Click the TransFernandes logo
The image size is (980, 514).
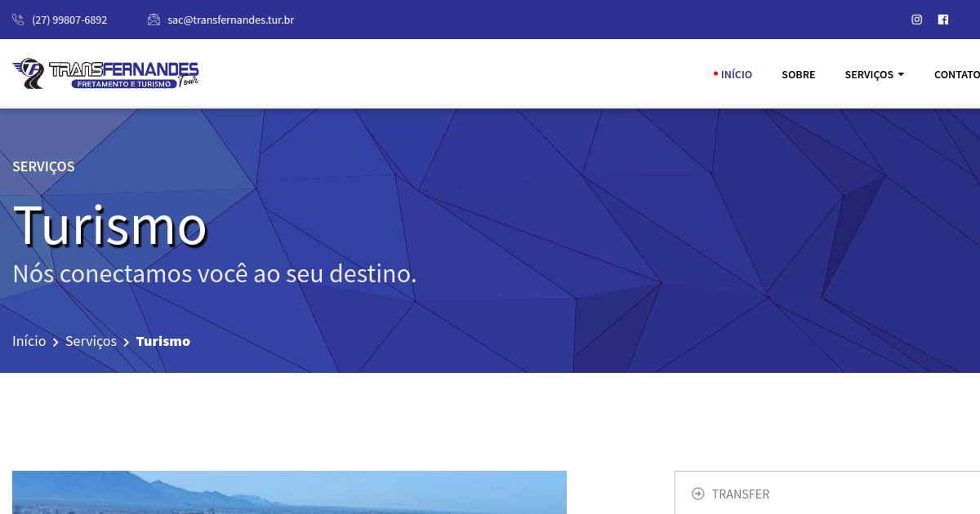point(106,73)
